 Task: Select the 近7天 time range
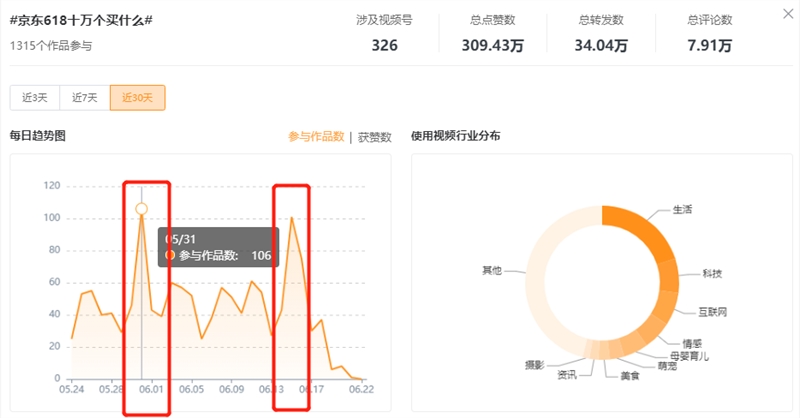(x=85, y=97)
